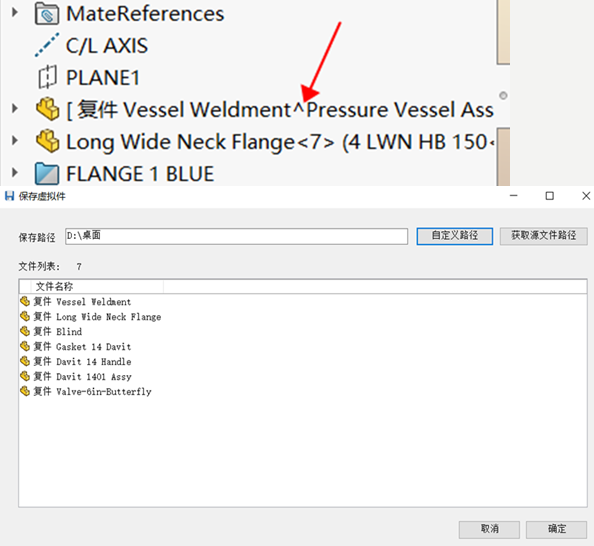Click the 自定义路径 button

point(455,236)
